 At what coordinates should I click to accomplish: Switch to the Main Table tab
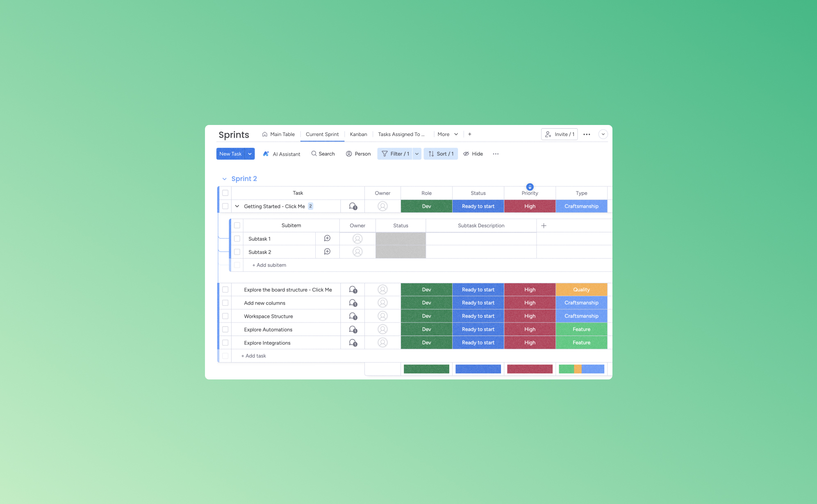point(282,134)
